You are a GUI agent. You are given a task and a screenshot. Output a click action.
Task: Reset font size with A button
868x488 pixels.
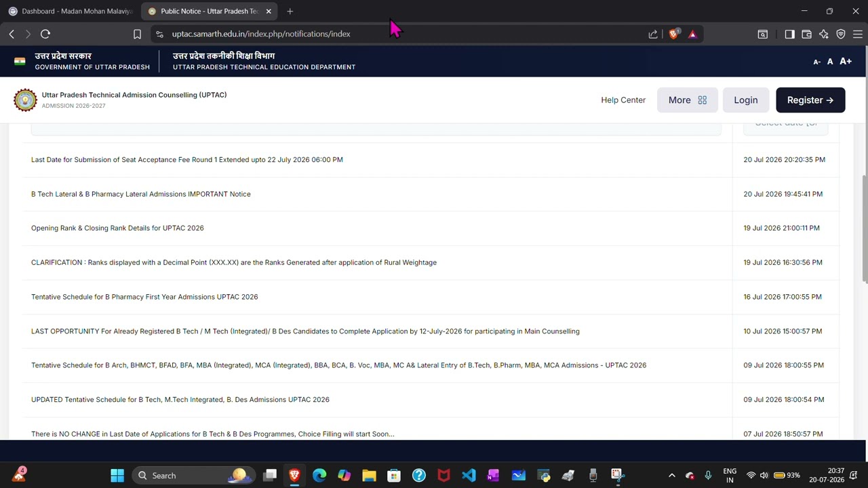[x=830, y=62]
